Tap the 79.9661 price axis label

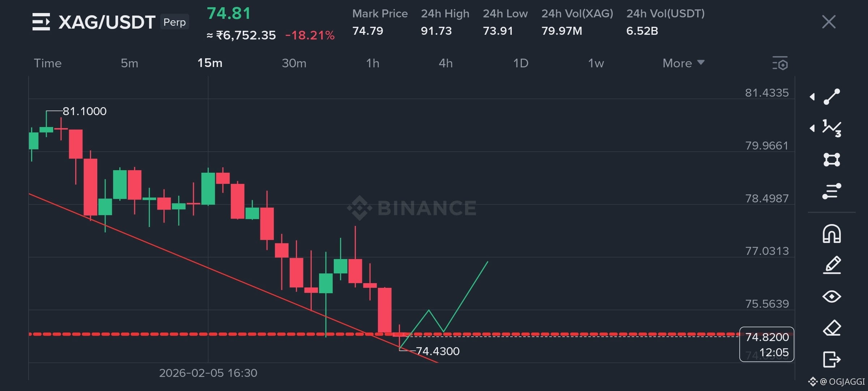point(767,146)
